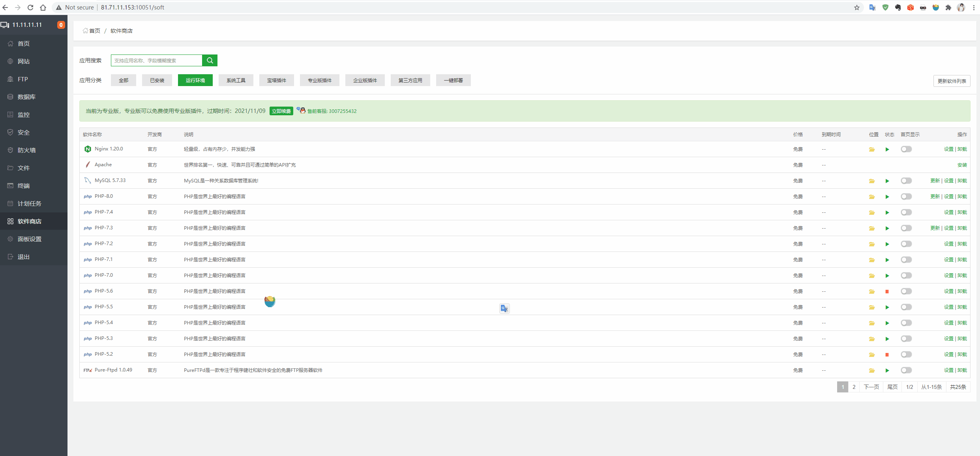Open the PHP-8.0 folder location icon
Image resolution: width=980 pixels, height=456 pixels.
coord(872,197)
